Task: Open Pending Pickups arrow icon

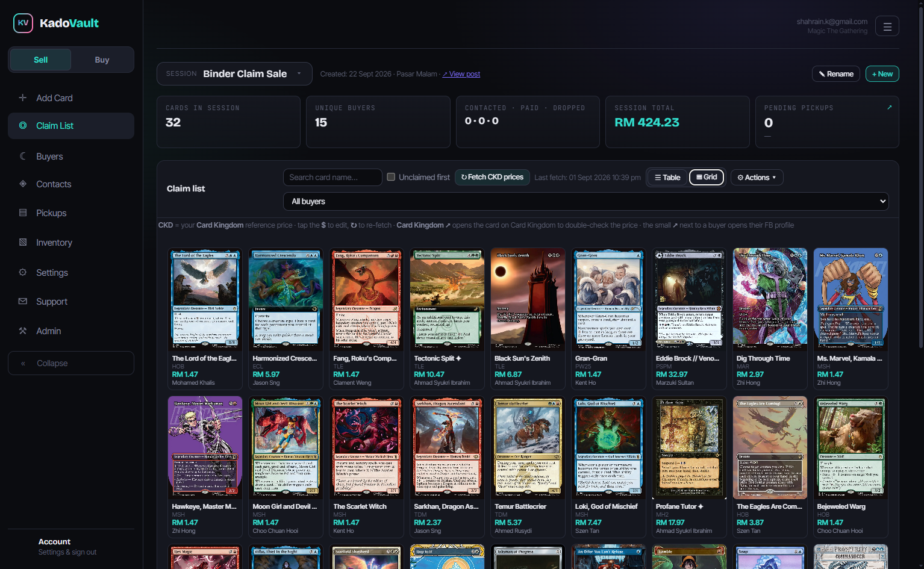Action: pos(889,107)
